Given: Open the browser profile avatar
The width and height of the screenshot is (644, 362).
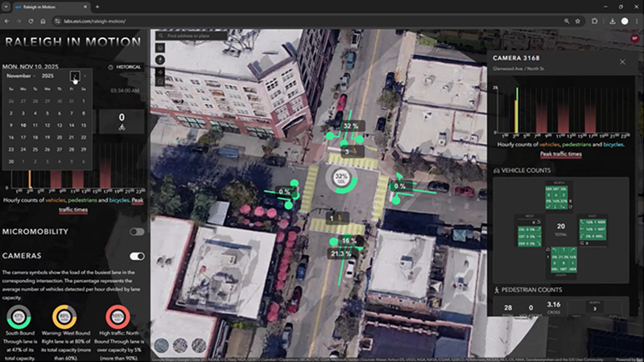Looking at the screenshot, I should 625,21.
